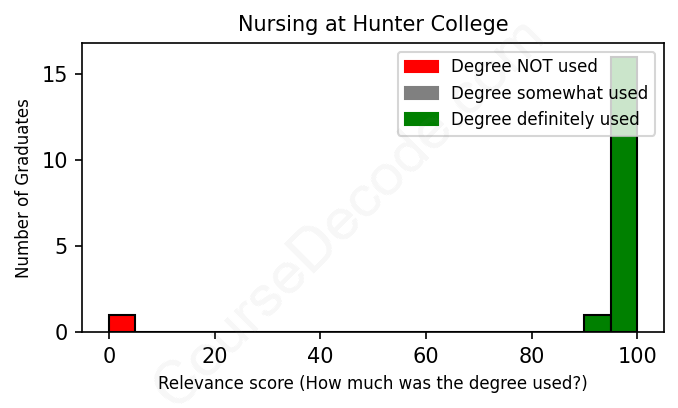Screen dimensions: 678x408
Task: Click the x-axis tick label 80
Action: coord(531,355)
